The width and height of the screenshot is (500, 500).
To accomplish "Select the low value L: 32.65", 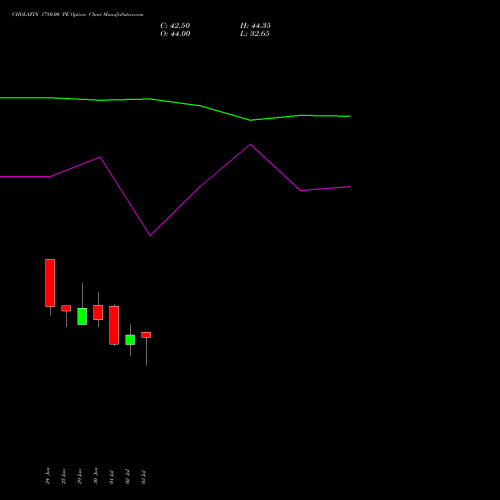I will click(x=255, y=34).
